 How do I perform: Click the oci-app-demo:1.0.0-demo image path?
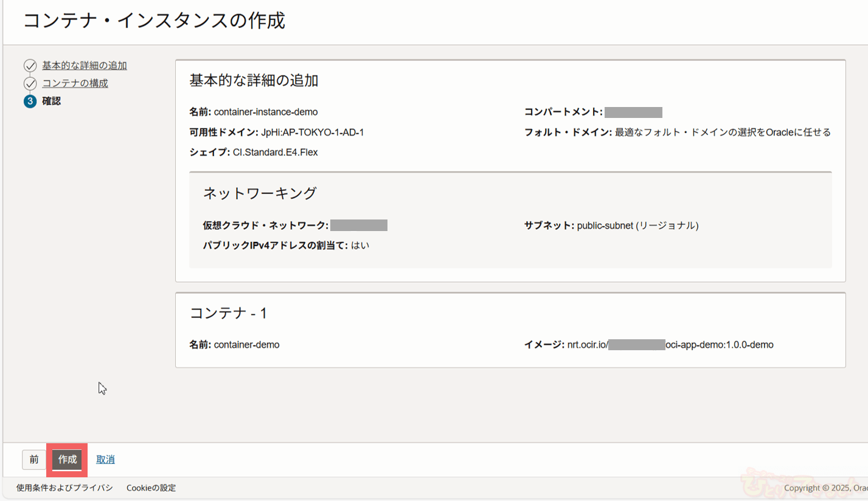click(720, 345)
